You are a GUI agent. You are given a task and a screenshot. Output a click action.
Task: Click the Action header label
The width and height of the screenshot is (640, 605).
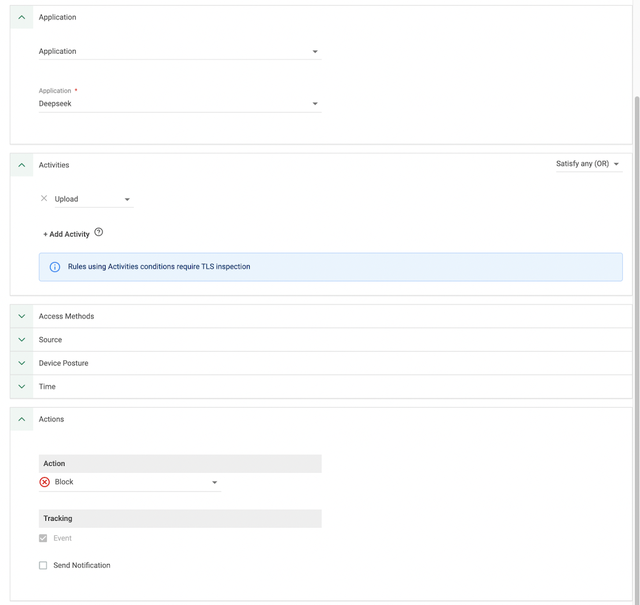pos(54,464)
